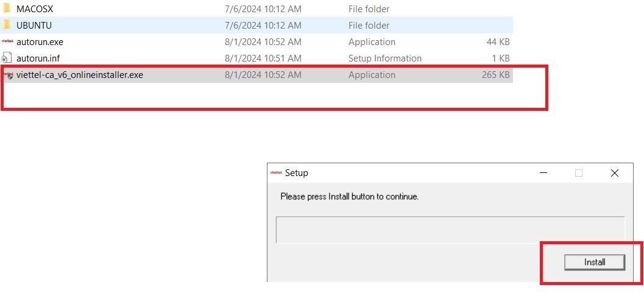
Task: Click the 'Please press Install button' message
Action: (349, 197)
